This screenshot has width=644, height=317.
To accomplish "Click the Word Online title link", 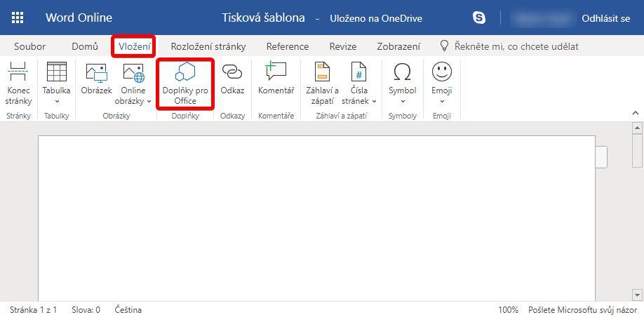I will [79, 18].
